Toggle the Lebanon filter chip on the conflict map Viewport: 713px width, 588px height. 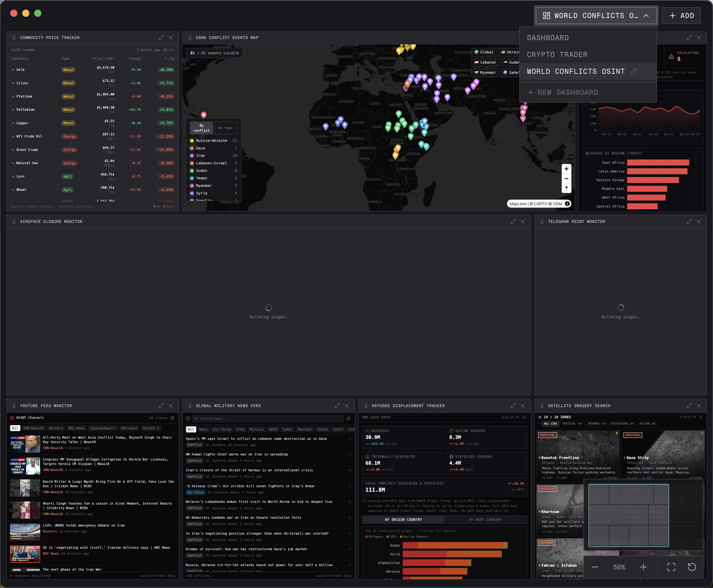coord(485,62)
